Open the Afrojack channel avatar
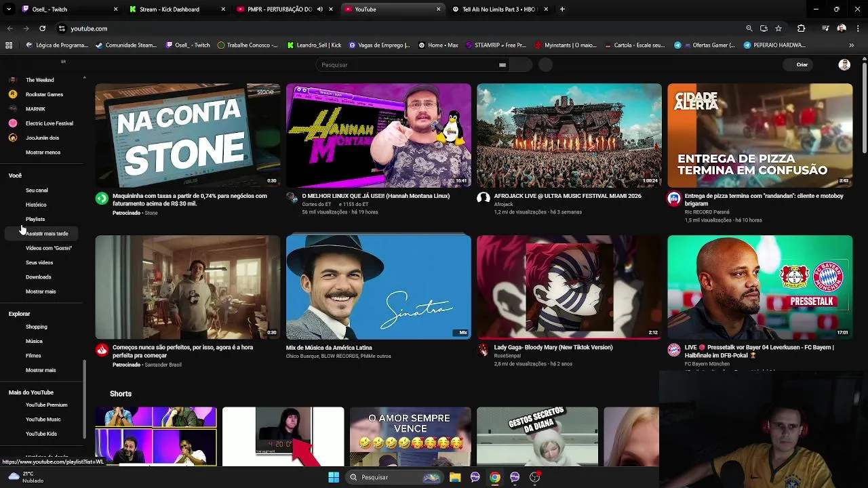 [483, 198]
